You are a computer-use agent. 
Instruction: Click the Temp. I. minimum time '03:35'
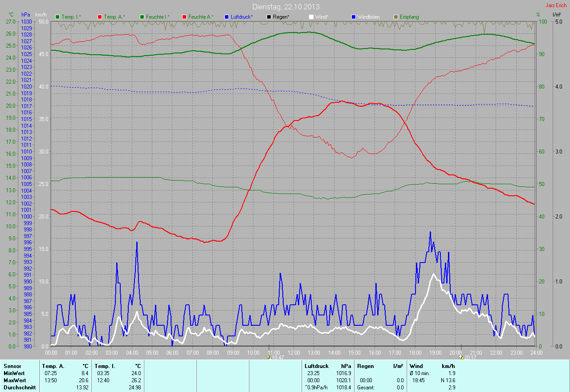point(102,373)
